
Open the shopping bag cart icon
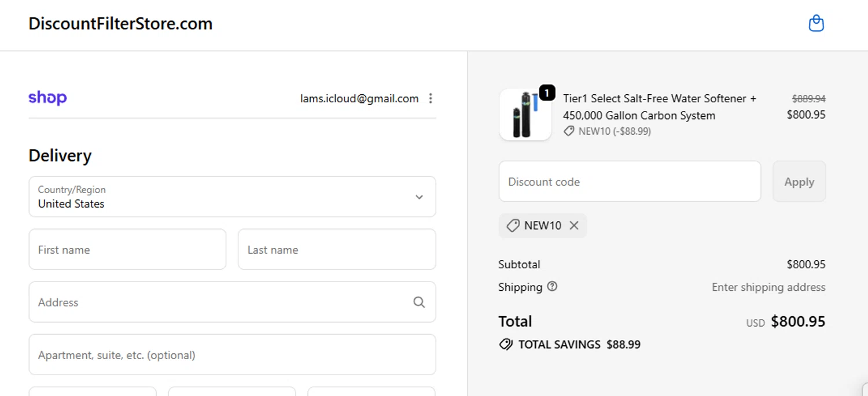(x=816, y=24)
